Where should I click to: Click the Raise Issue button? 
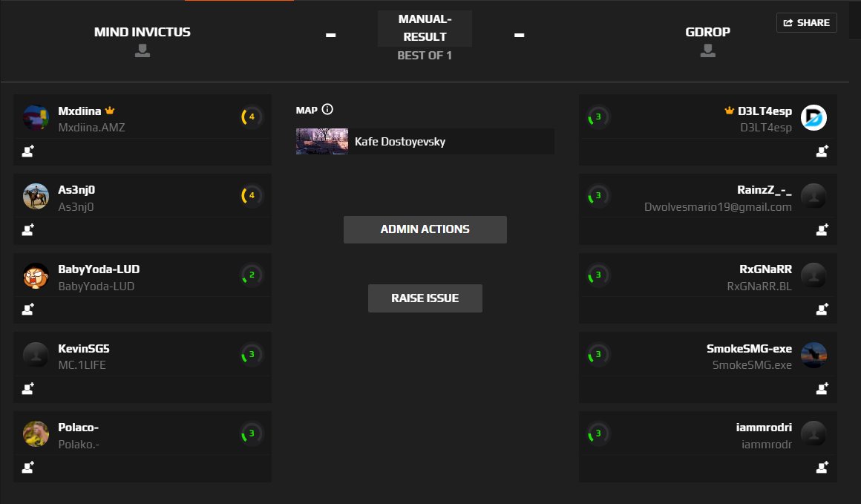[x=425, y=298]
